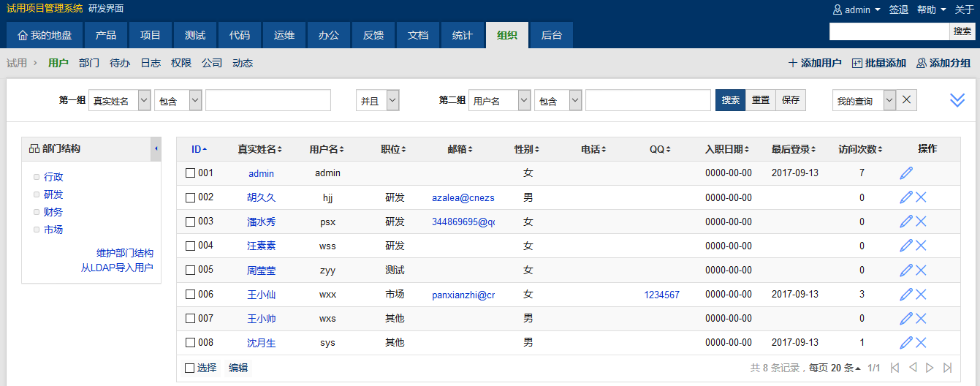This screenshot has height=386, width=980.
Task: Click the edit pencil icon for admin row
Action: click(906, 173)
